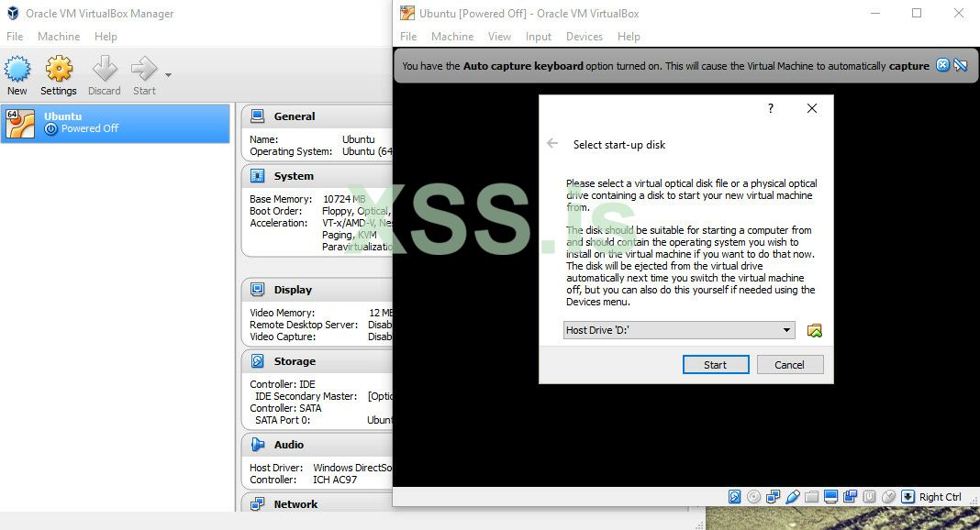Click the Powered Off status text
Viewport: 980px width, 530px height.
point(90,128)
